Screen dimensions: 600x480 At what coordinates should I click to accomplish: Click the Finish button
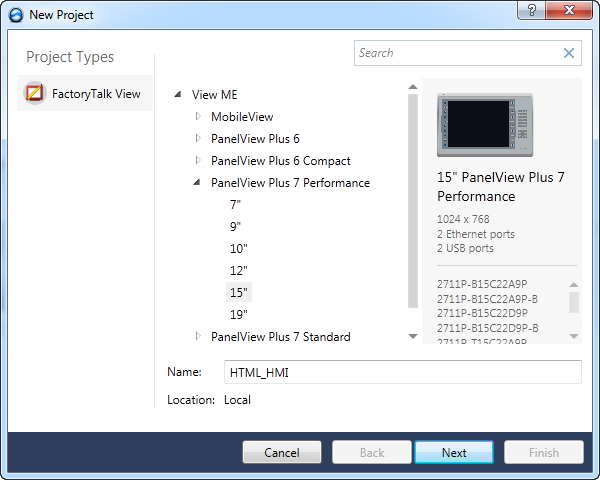click(544, 452)
